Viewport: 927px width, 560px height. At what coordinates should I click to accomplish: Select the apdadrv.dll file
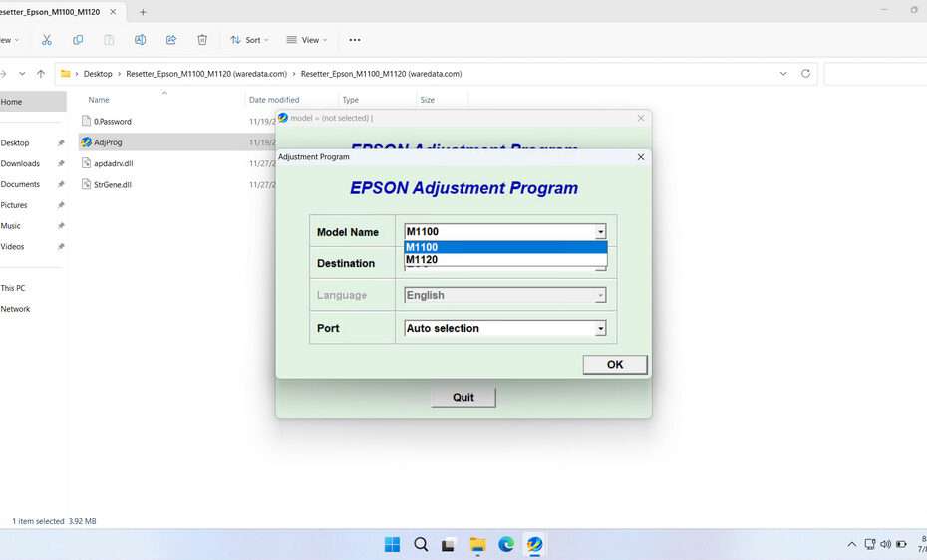click(114, 163)
